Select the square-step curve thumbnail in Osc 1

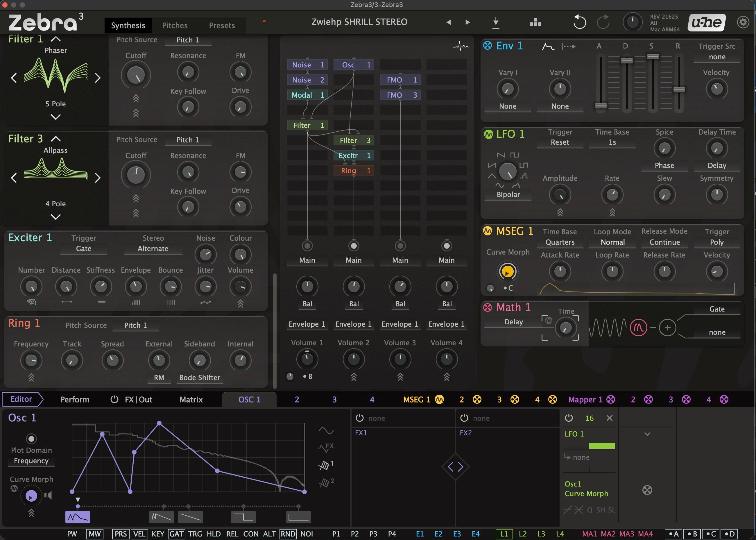click(x=243, y=517)
